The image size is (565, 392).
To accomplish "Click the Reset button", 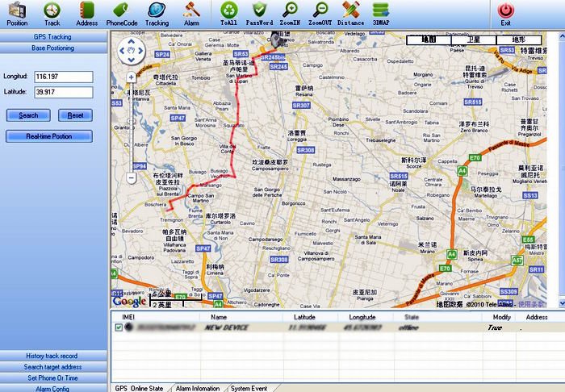I will 75,115.
